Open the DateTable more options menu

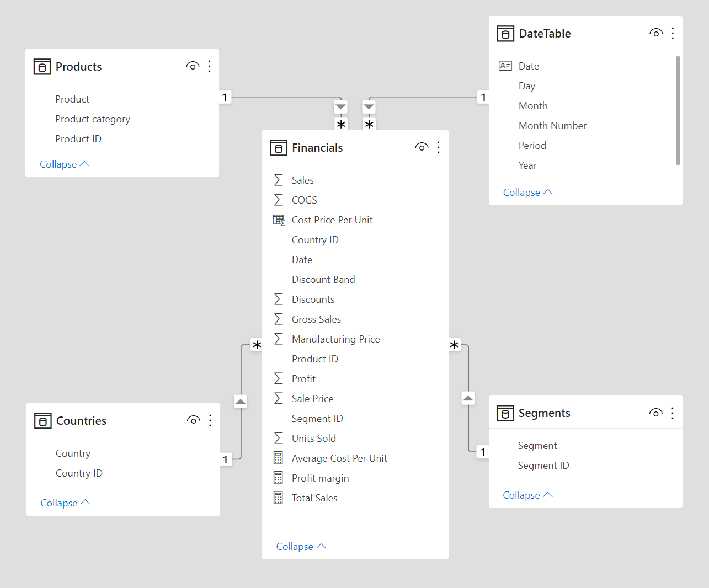[673, 33]
